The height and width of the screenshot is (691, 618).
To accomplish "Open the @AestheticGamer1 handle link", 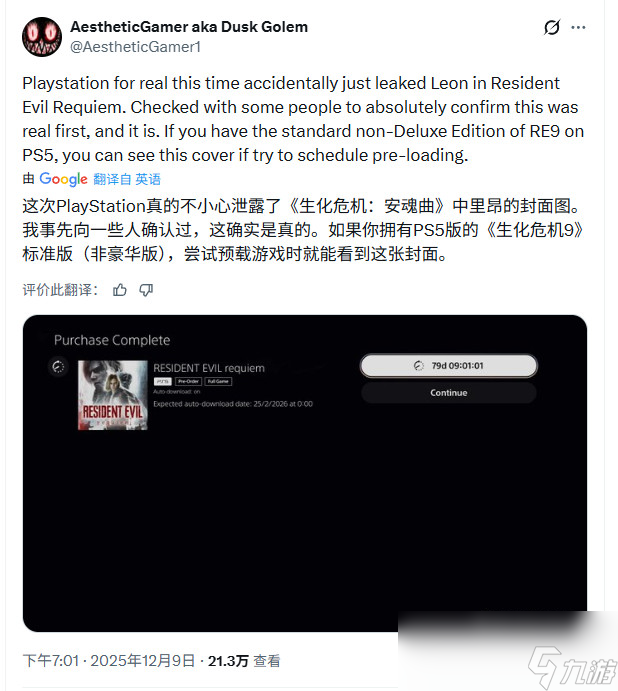I will click(135, 47).
